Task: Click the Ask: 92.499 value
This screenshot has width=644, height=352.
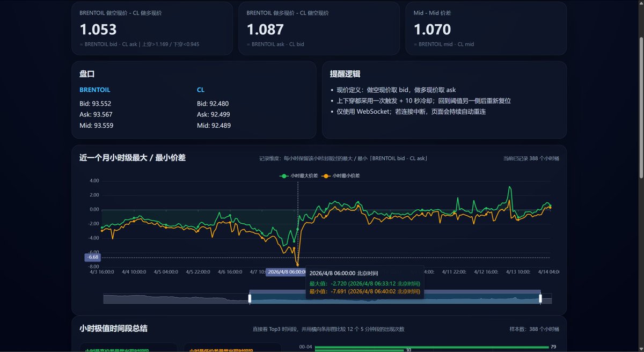Action: (x=213, y=114)
